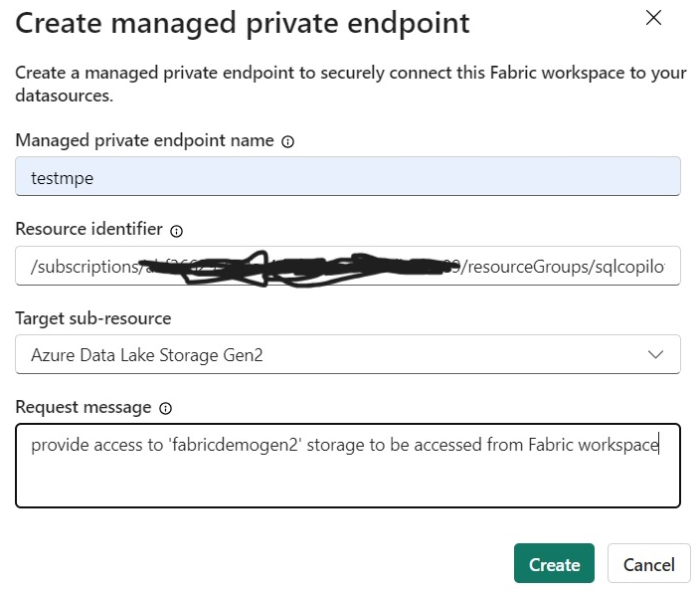Focus the endpoint name field containing testmpe
Image resolution: width=700 pixels, height=592 pixels.
tap(348, 177)
